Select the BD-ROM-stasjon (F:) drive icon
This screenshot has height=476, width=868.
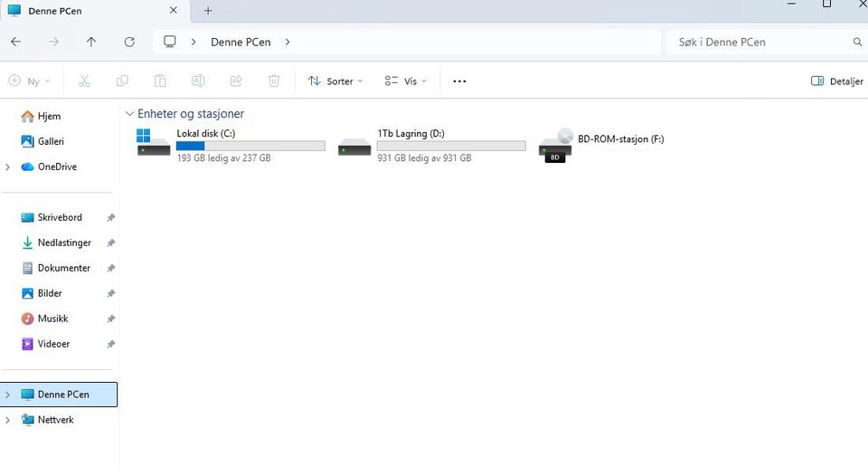555,145
